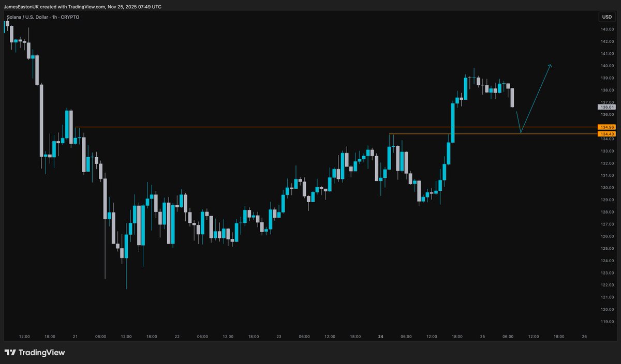The image size is (621, 364).
Task: Click the 136.00 price axis label
Action: [607, 114]
